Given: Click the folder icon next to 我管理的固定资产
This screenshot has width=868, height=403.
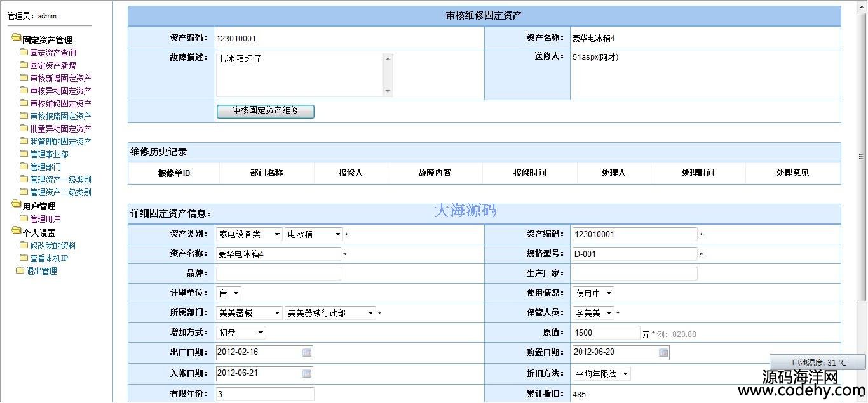Looking at the screenshot, I should point(24,141).
